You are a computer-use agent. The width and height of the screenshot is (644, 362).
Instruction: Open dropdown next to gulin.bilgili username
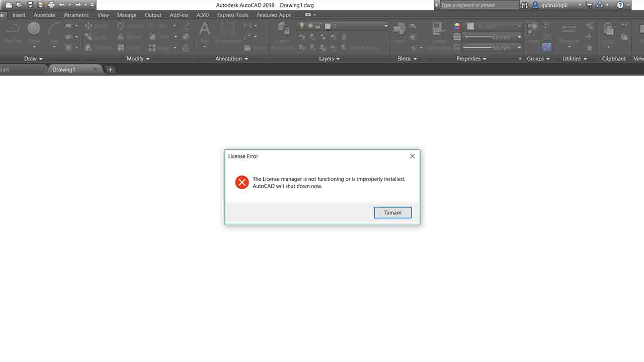tap(580, 5)
